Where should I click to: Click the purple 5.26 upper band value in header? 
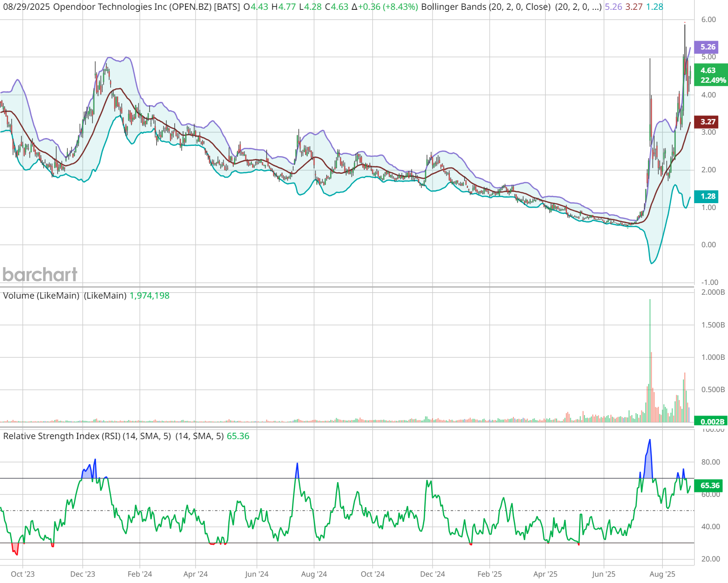(613, 7)
